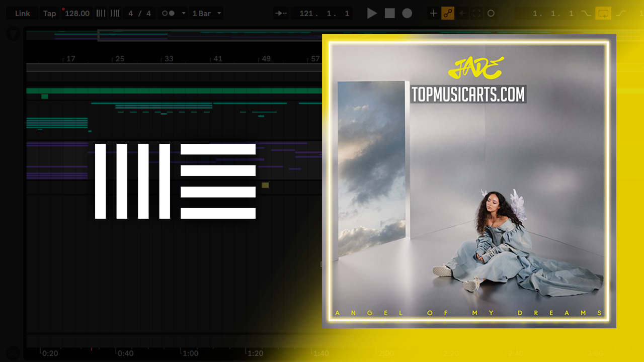Click the Play button in transport
This screenshot has height=362, width=644.
[x=372, y=14]
